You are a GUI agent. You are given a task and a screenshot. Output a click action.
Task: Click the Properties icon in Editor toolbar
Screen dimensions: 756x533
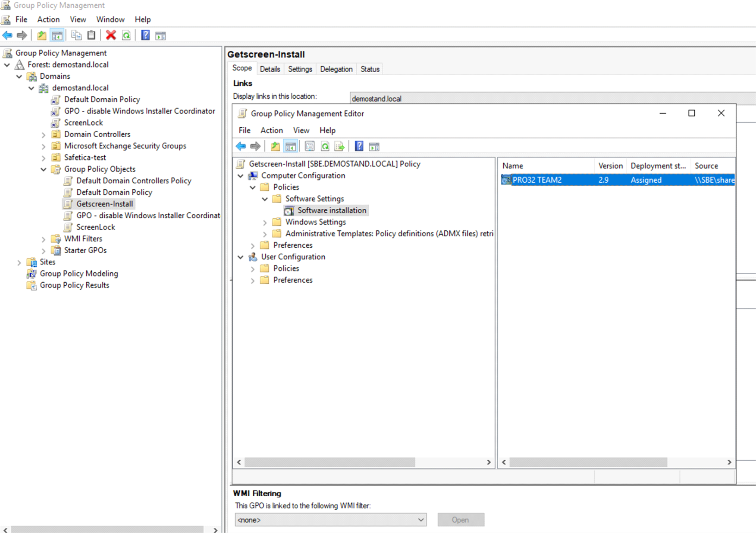[x=309, y=146]
